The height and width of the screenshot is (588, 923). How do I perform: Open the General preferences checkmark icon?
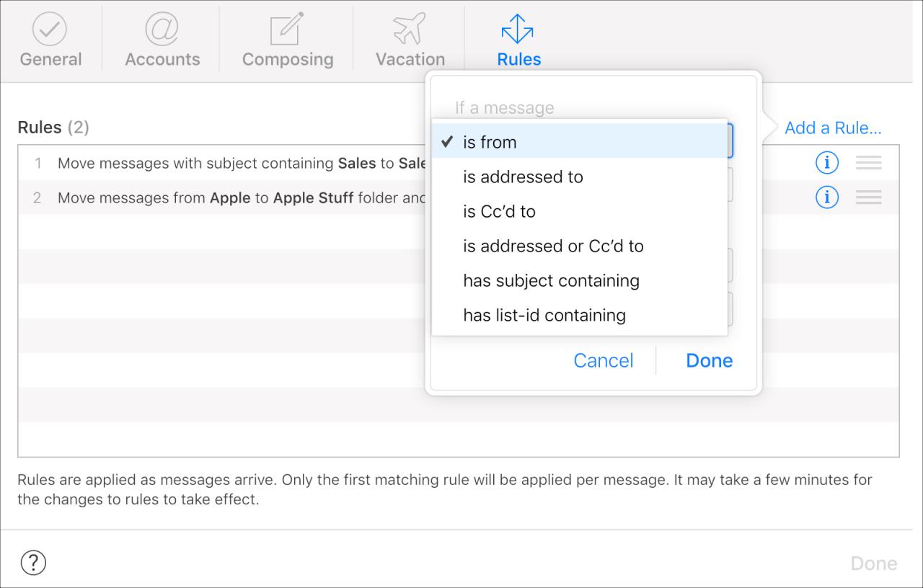50,29
